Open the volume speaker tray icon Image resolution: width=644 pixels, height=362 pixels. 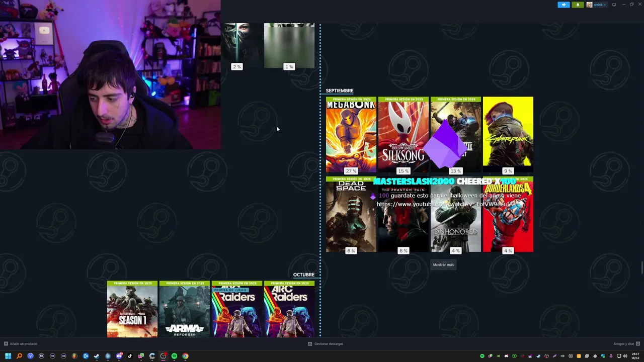625,356
